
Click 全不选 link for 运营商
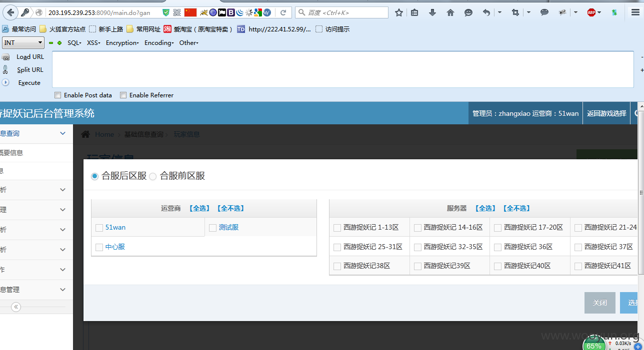(230, 208)
